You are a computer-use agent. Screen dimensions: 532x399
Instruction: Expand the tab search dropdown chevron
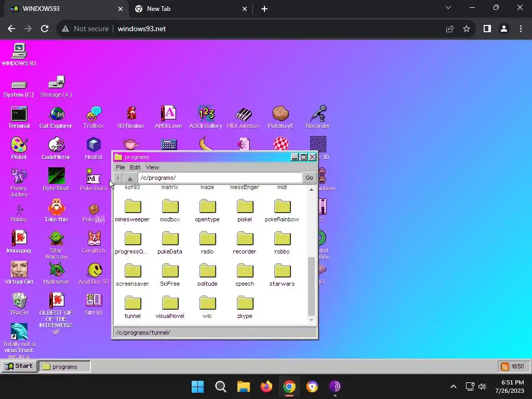(x=448, y=7)
